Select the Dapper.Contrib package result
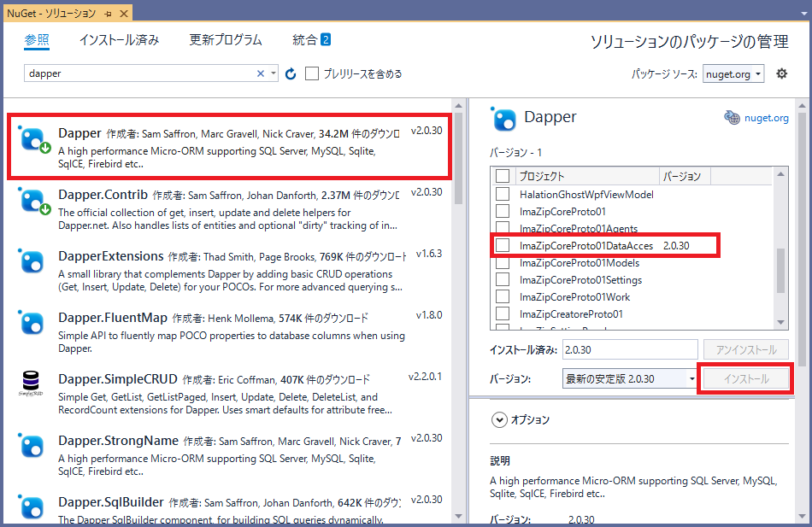The image size is (812, 527). click(228, 210)
